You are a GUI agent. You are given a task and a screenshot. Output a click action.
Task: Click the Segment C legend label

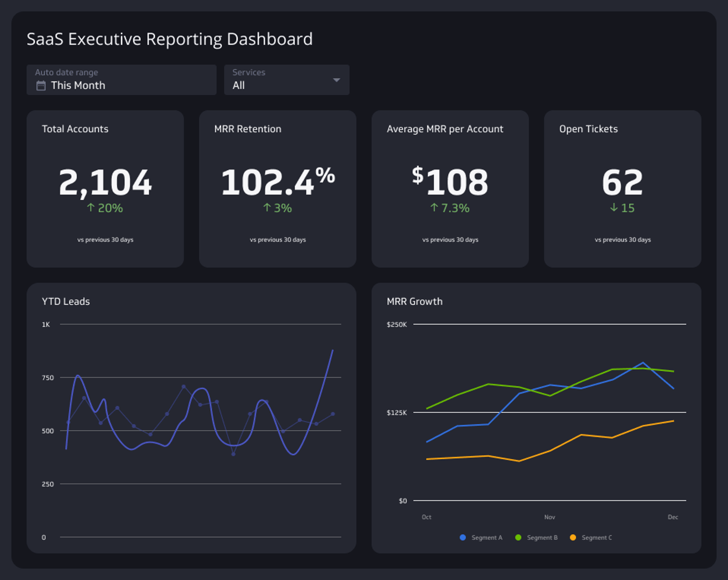click(x=597, y=538)
